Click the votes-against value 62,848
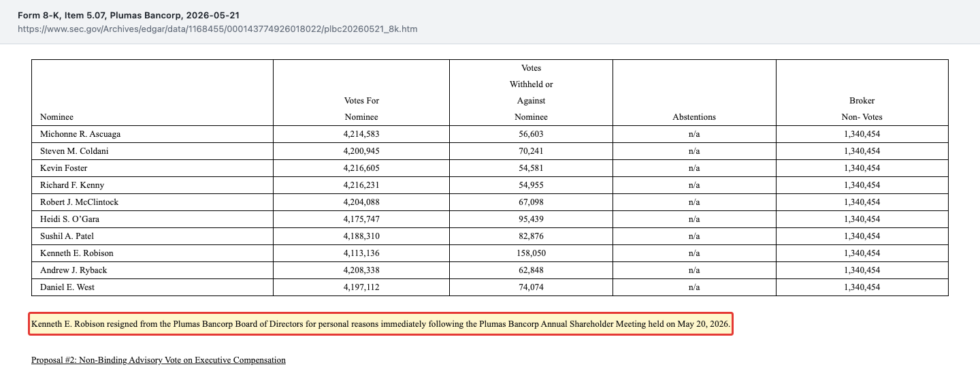Screen dimensions: 980x384 click(531, 270)
